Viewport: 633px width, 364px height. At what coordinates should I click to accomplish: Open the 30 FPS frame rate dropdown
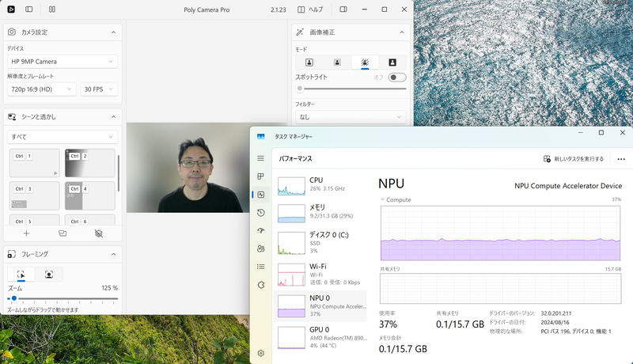tap(99, 89)
